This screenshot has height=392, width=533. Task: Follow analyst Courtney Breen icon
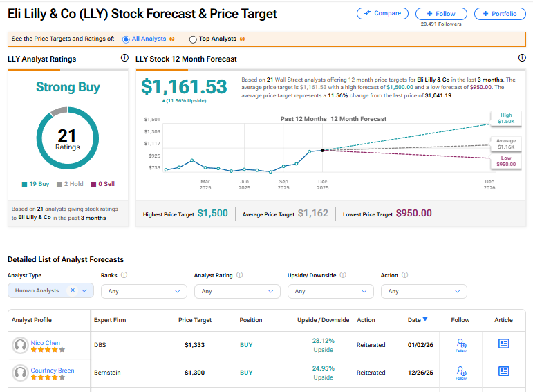[461, 373]
